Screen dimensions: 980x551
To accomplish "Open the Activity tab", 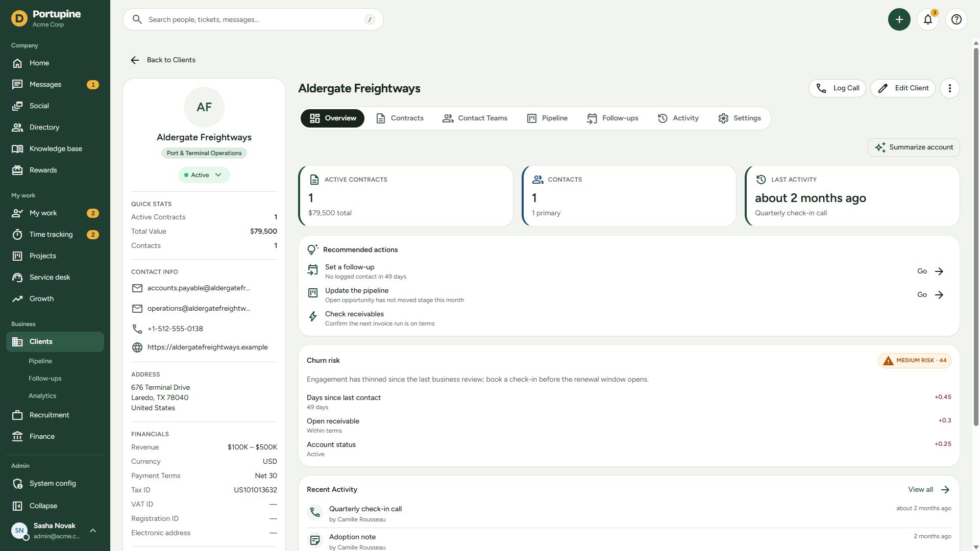I will [x=678, y=118].
